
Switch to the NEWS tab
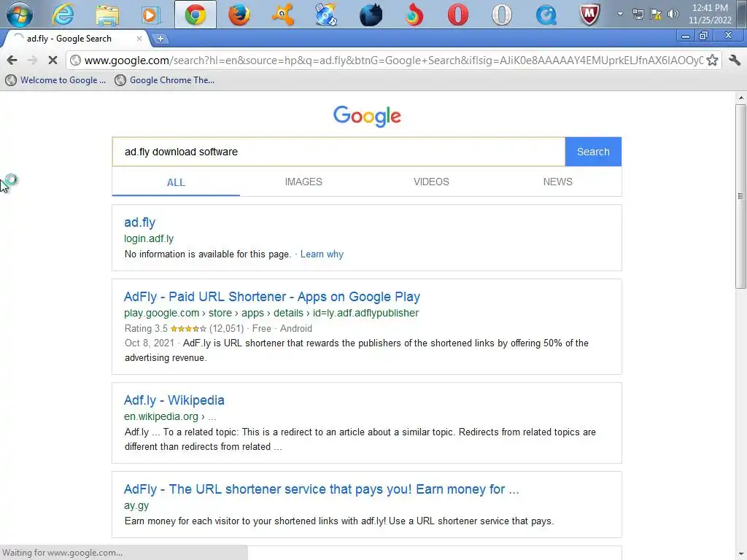pos(558,182)
